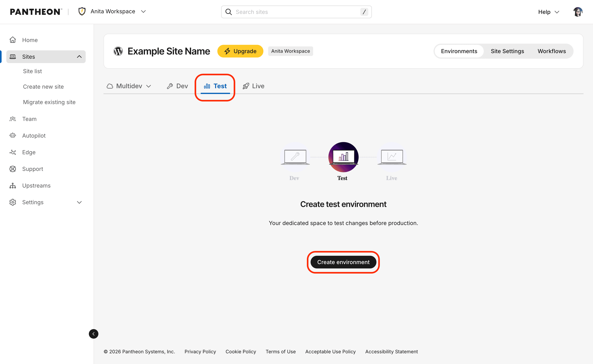Switch to the Environments tab
This screenshot has height=364, width=593.
[459, 51]
